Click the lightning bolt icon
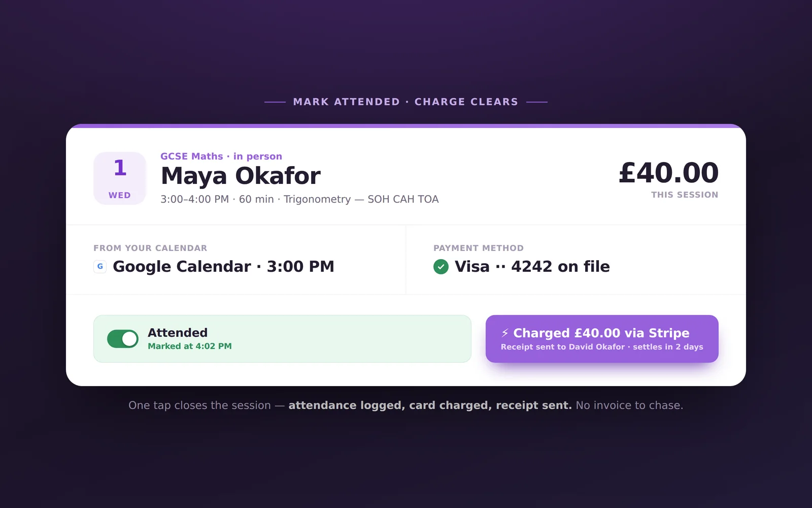The width and height of the screenshot is (812, 508). point(505,333)
